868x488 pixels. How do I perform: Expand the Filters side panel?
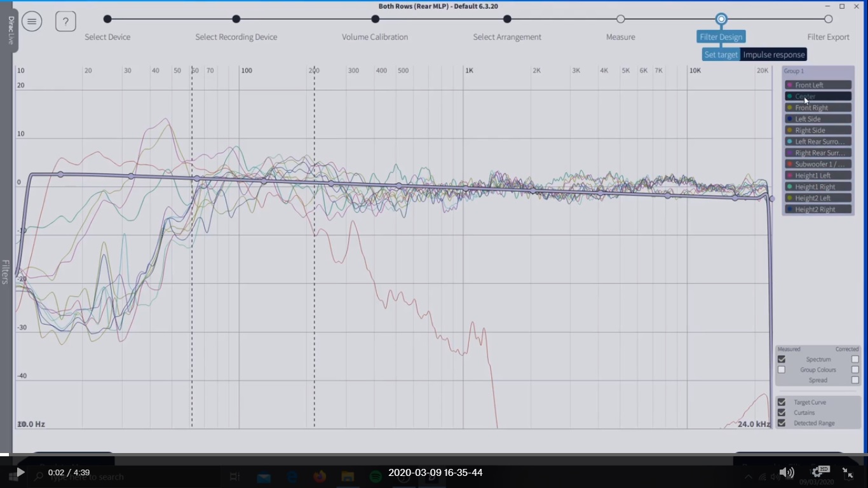6,271
